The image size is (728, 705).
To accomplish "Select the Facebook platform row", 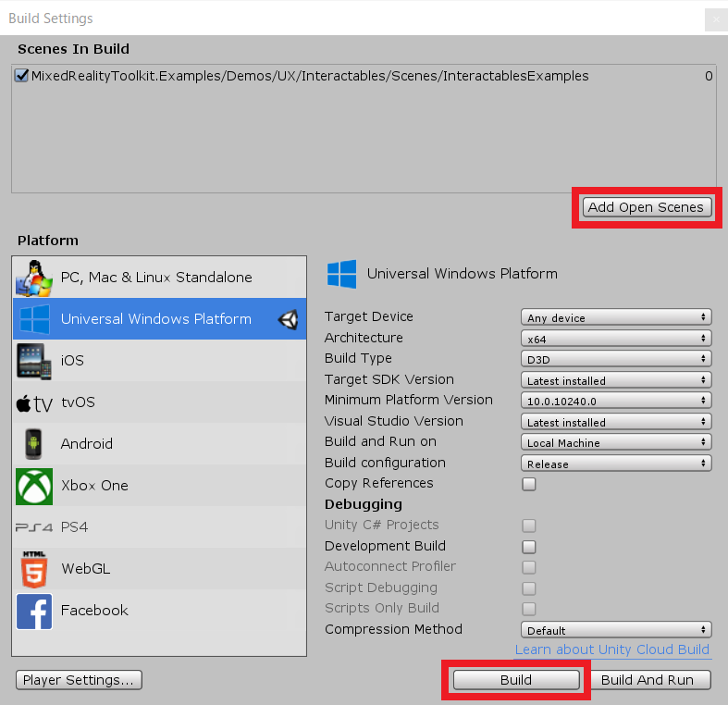I will [159, 611].
